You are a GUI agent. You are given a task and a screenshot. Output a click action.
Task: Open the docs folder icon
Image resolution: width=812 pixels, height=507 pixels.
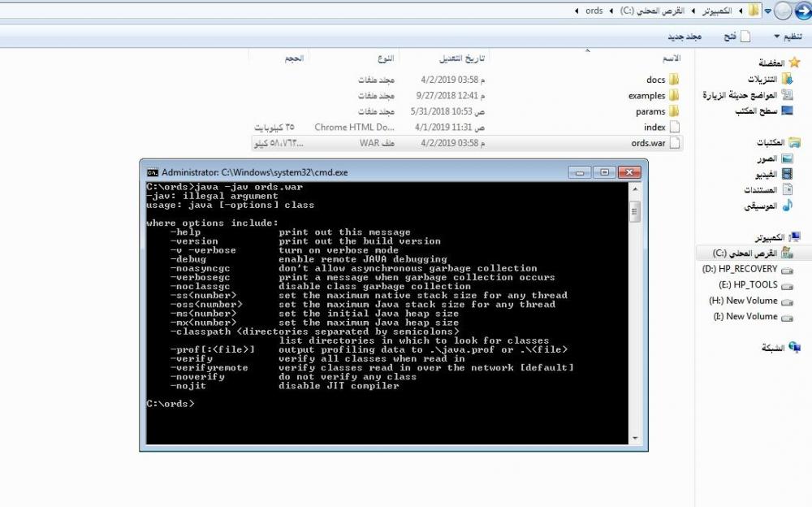click(x=674, y=80)
